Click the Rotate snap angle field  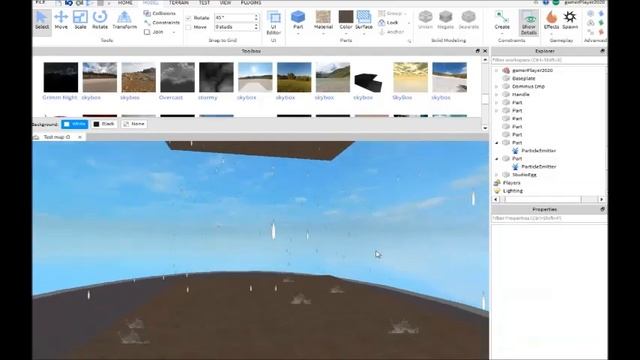coord(234,18)
